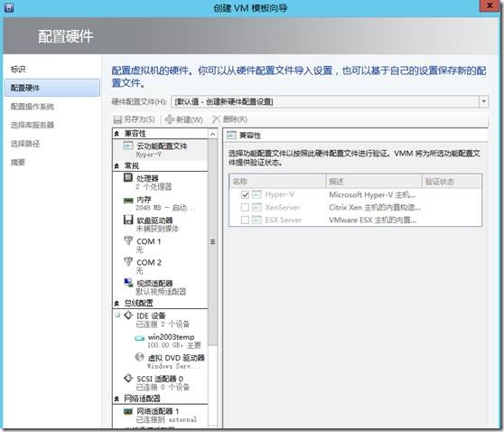This screenshot has height=432, width=504.
Task: Click the wizard title bar app icon
Action: click(x=9, y=7)
